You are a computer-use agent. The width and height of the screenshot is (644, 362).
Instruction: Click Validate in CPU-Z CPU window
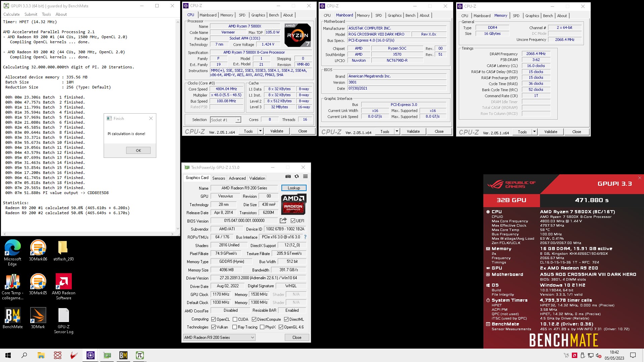tap(277, 131)
